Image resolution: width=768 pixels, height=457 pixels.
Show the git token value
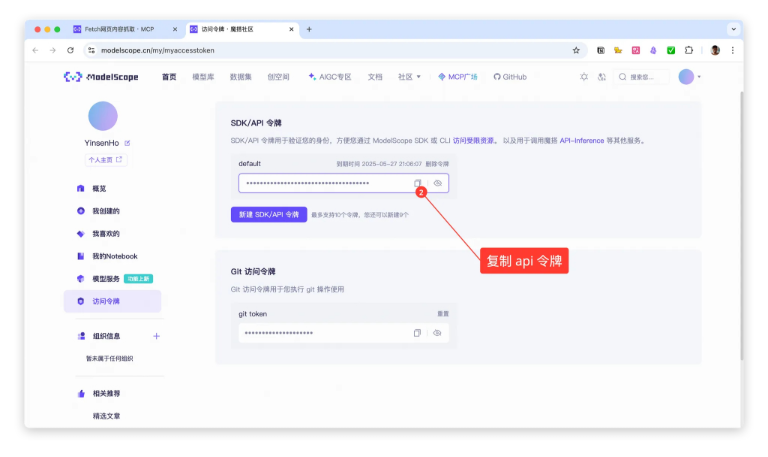point(437,333)
